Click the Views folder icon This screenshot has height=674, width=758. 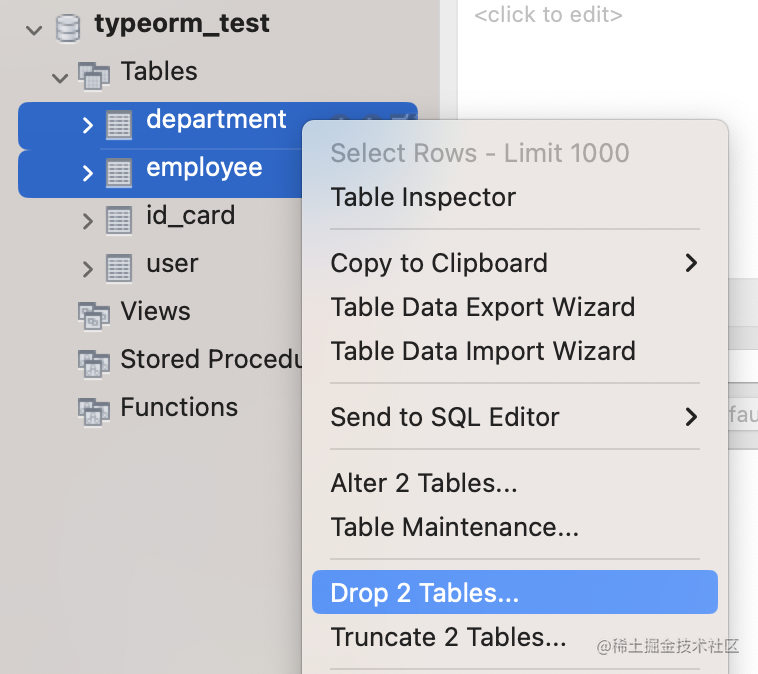point(94,314)
